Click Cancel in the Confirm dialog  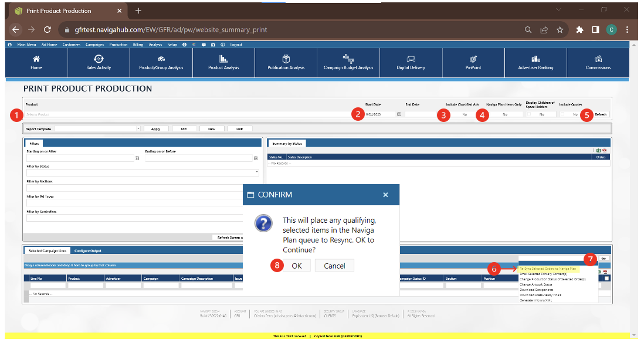(334, 266)
